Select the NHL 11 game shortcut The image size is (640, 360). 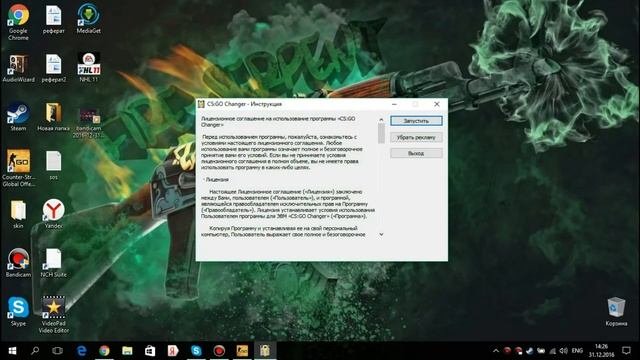click(89, 68)
